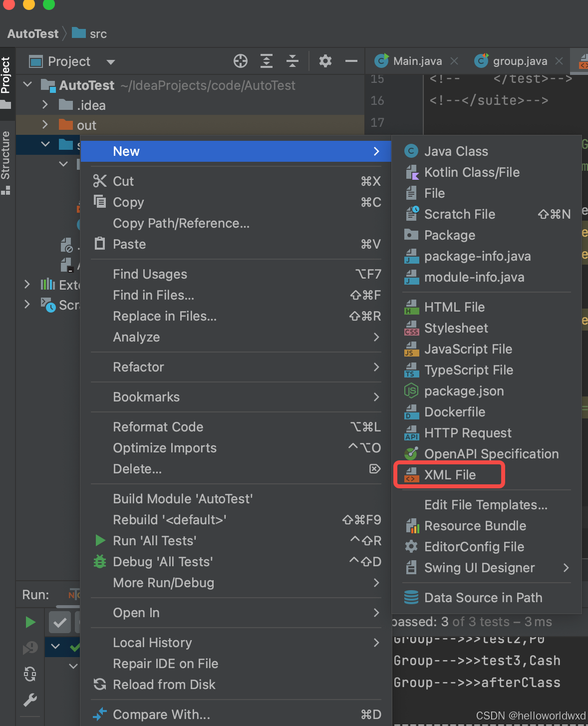The image size is (588, 726).
Task: Select Local History submenu
Action: (236, 643)
